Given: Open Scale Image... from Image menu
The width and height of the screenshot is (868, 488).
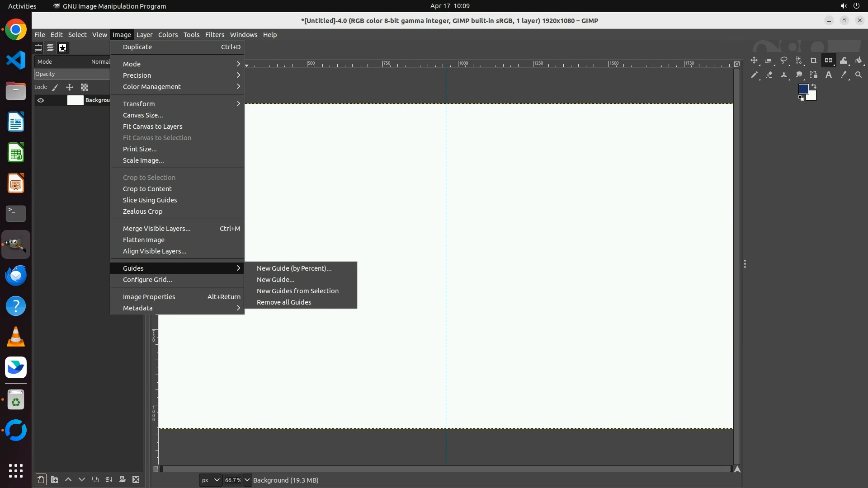Looking at the screenshot, I should coord(143,160).
